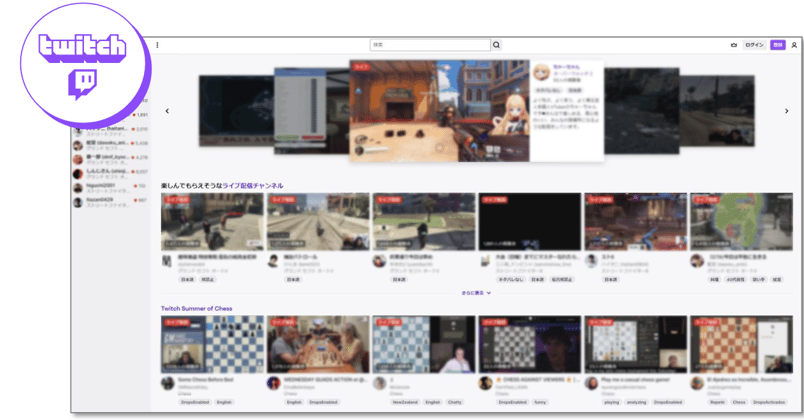This screenshot has height=420, width=804.
Task: Open CHESS AGAINST VIEWERS stream thumbnail
Action: [x=530, y=344]
